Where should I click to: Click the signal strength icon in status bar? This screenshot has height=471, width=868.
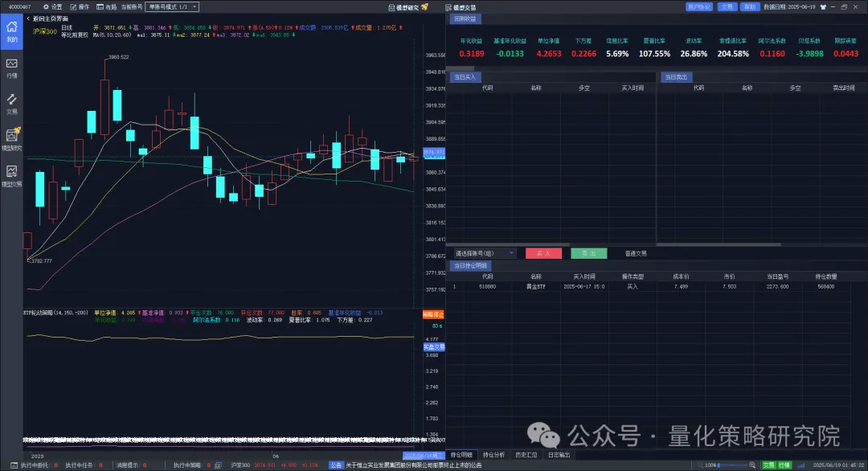click(801, 465)
